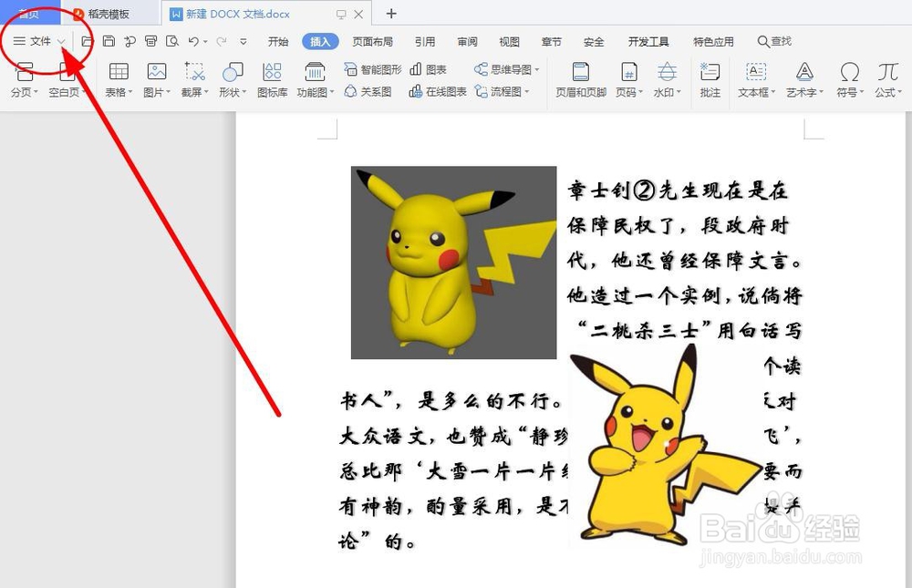Switch to the 开始 (Home) ribbon tab
This screenshot has height=588, width=912.
pos(278,41)
